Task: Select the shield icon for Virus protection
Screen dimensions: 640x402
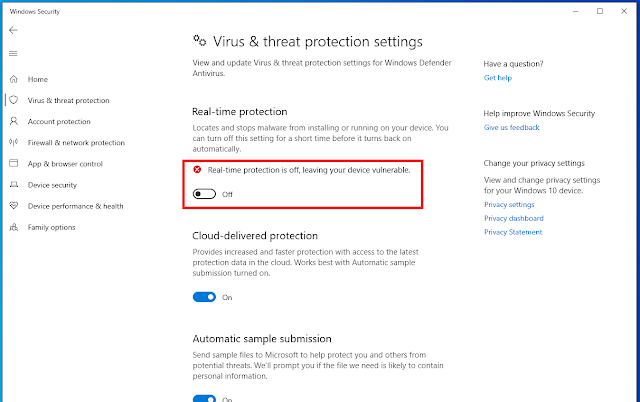Action: click(x=14, y=100)
